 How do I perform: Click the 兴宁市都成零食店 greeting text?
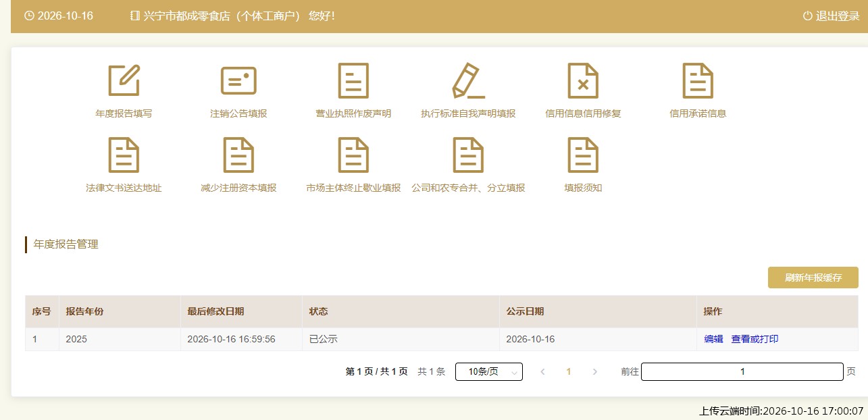pyautogui.click(x=239, y=16)
